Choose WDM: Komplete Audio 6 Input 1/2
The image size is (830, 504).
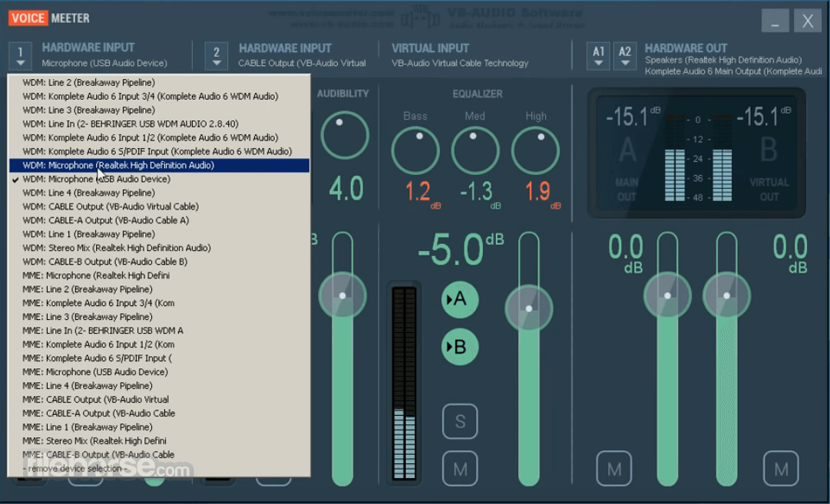[x=160, y=137]
